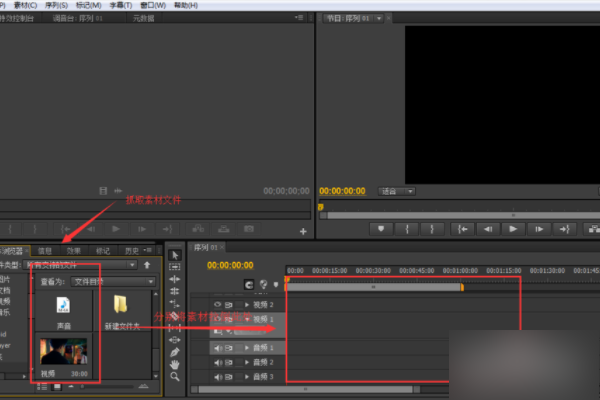Expand the 音频 2 track triangle
Image resolution: width=600 pixels, height=400 pixels.
(247, 362)
